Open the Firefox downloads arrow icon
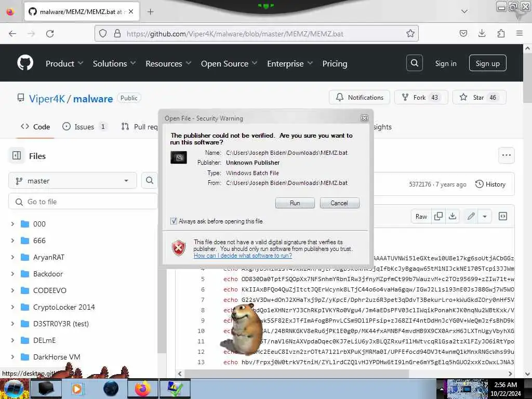This screenshot has height=399, width=532. [482, 33]
